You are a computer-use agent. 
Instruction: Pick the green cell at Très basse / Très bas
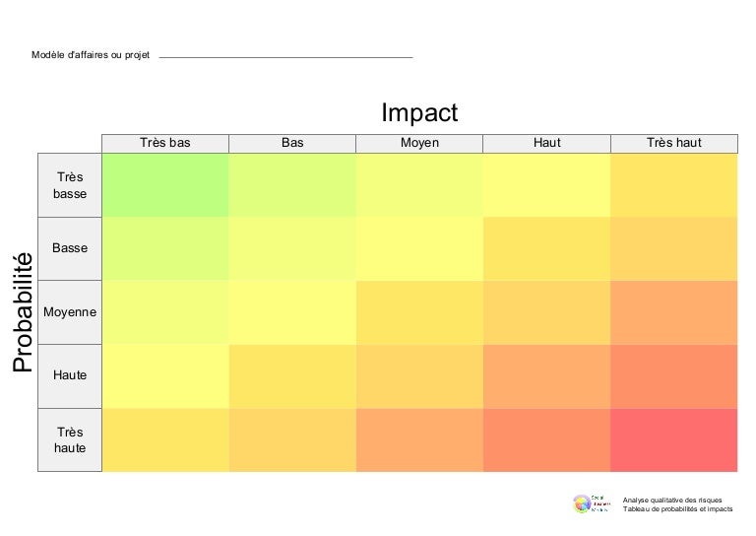165,185
